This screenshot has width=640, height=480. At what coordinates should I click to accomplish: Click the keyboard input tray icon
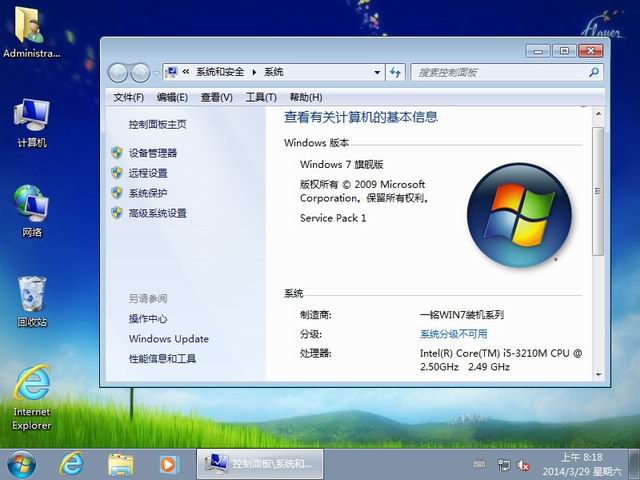coord(479,464)
